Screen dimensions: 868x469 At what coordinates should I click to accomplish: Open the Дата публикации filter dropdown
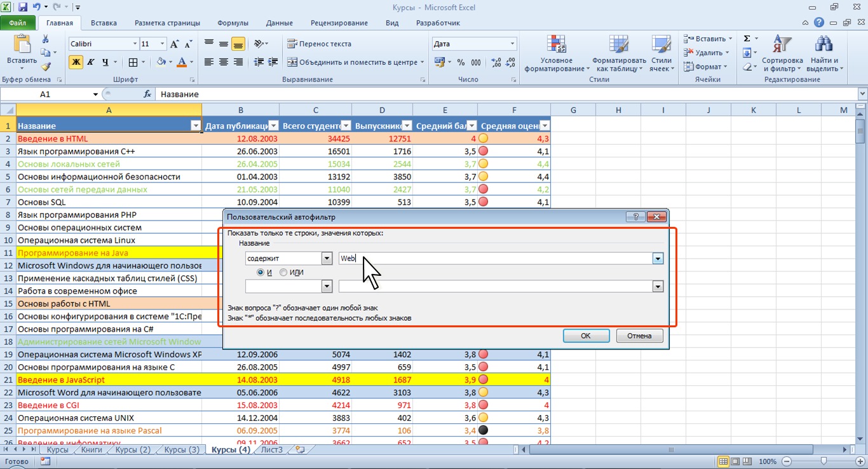273,126
